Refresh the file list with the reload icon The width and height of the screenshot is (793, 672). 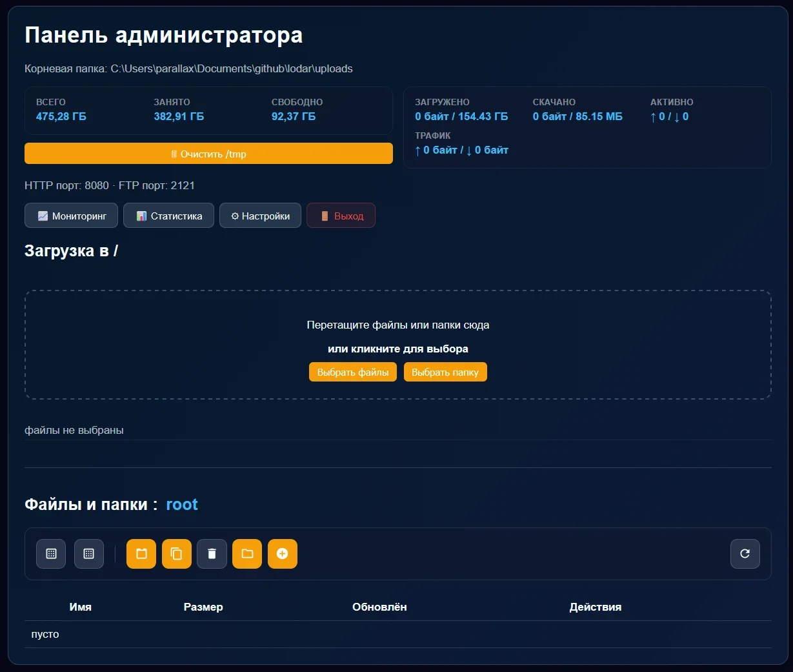coord(745,554)
